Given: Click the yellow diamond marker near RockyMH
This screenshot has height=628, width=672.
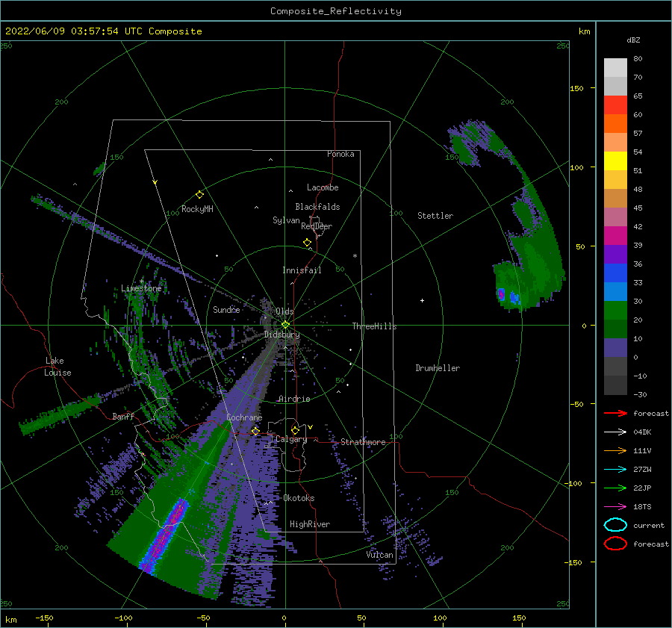Looking at the screenshot, I should [x=199, y=195].
